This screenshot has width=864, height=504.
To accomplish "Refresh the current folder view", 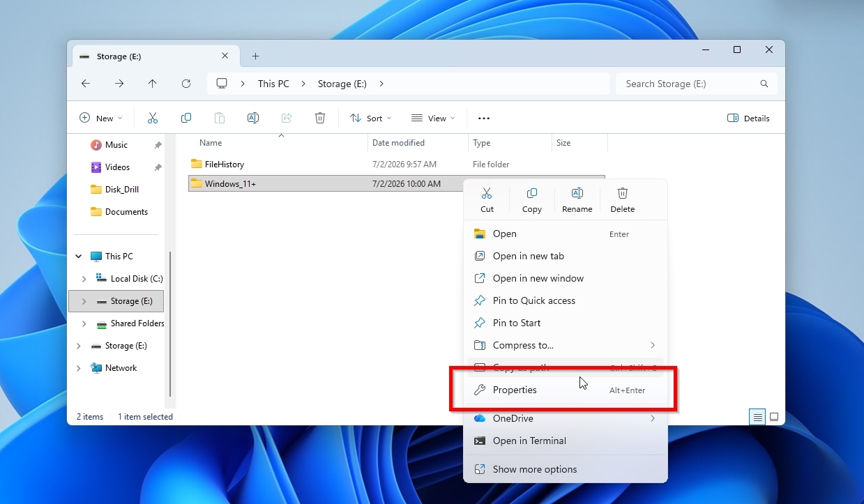I will 186,84.
